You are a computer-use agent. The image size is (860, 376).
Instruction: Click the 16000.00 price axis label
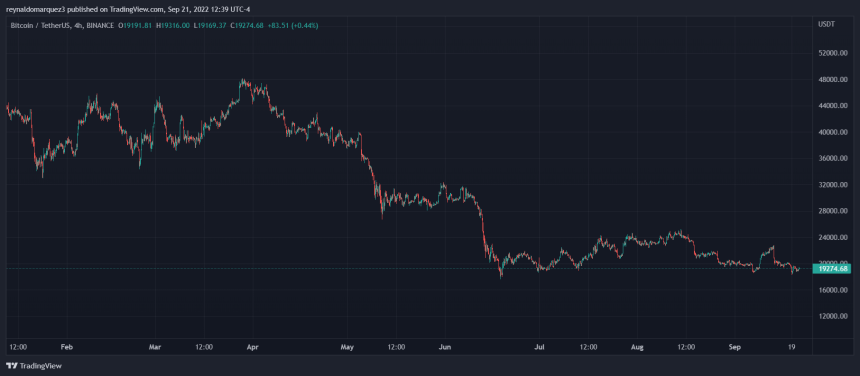[x=832, y=290]
